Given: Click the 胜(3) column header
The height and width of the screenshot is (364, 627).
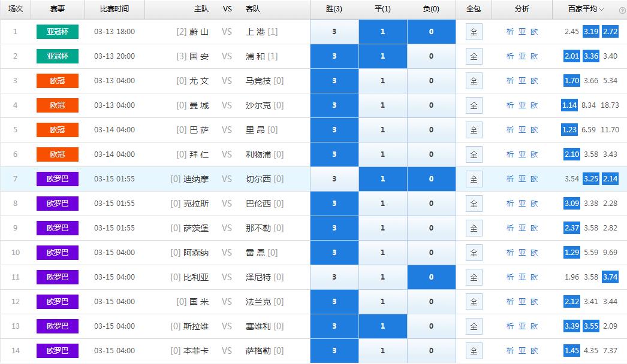Looking at the screenshot, I should click(x=334, y=9).
